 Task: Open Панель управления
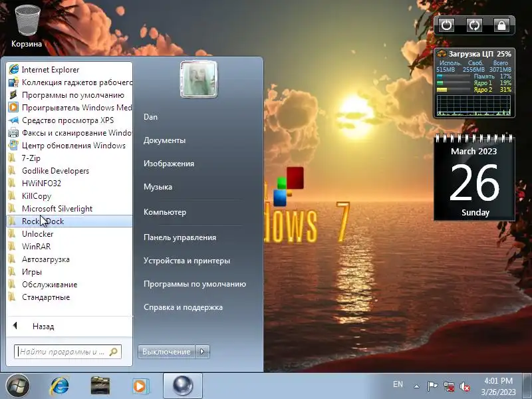point(180,237)
